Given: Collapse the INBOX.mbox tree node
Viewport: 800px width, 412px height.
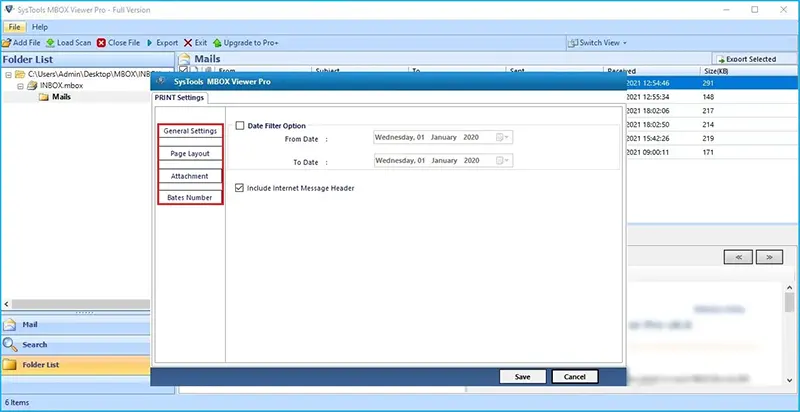Looking at the screenshot, I should pyautogui.click(x=20, y=86).
